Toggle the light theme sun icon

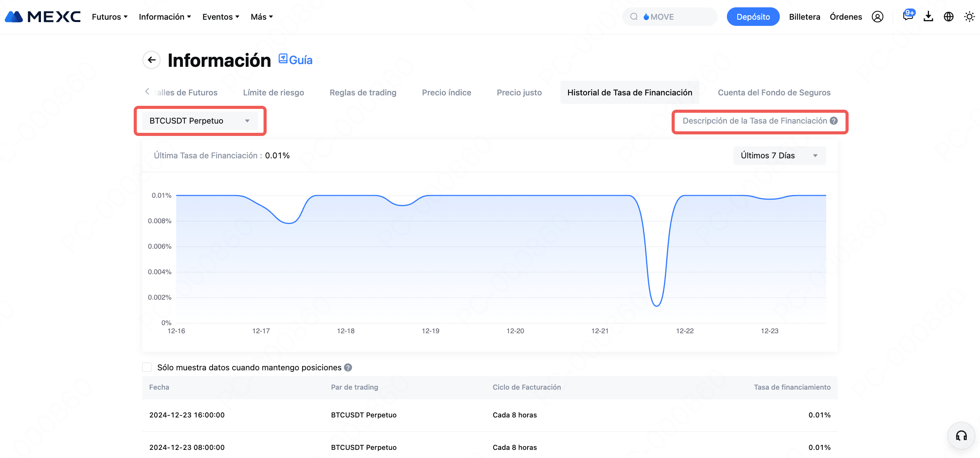click(969, 17)
